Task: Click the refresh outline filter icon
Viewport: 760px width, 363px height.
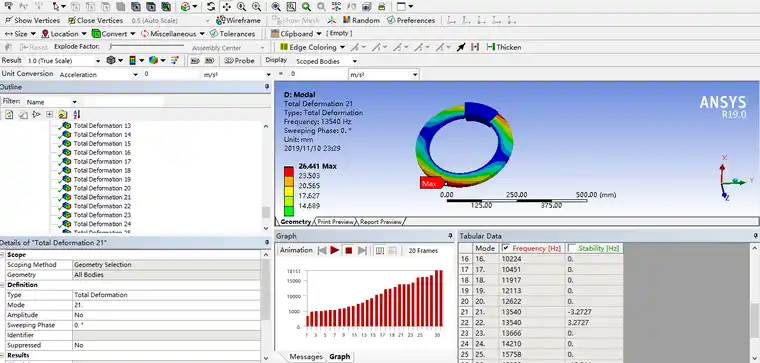Action: 9,115
